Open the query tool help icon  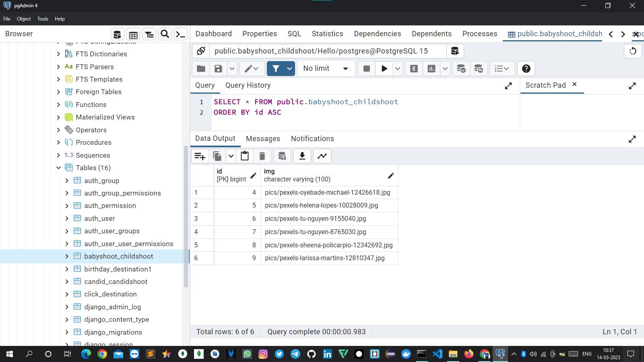[526, 68]
